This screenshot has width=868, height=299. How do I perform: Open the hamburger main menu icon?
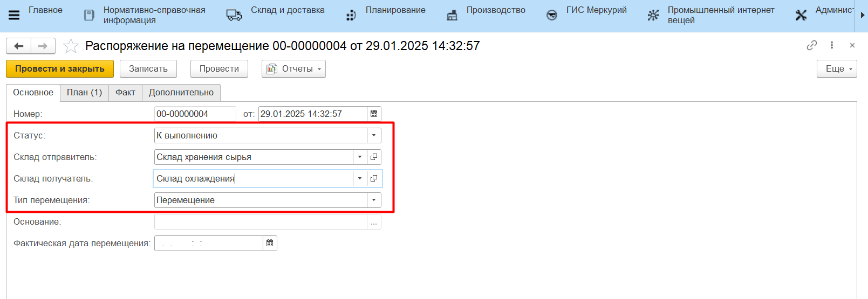(x=14, y=15)
